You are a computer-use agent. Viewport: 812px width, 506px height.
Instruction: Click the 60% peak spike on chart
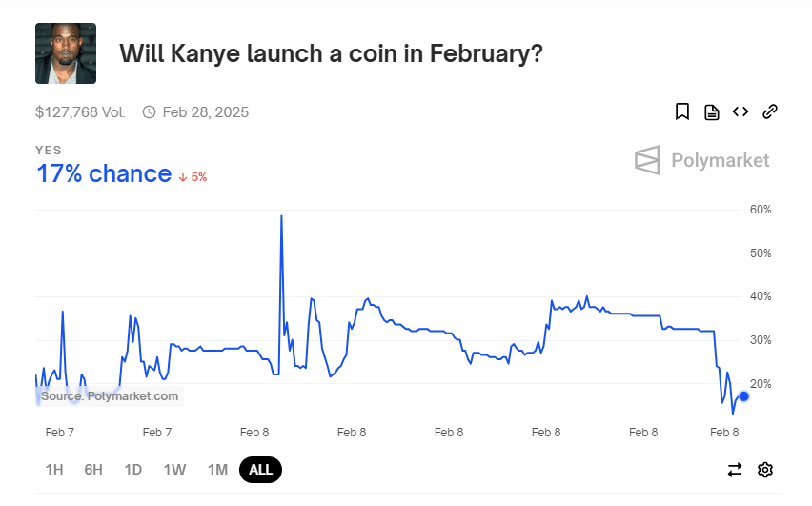pyautogui.click(x=281, y=216)
